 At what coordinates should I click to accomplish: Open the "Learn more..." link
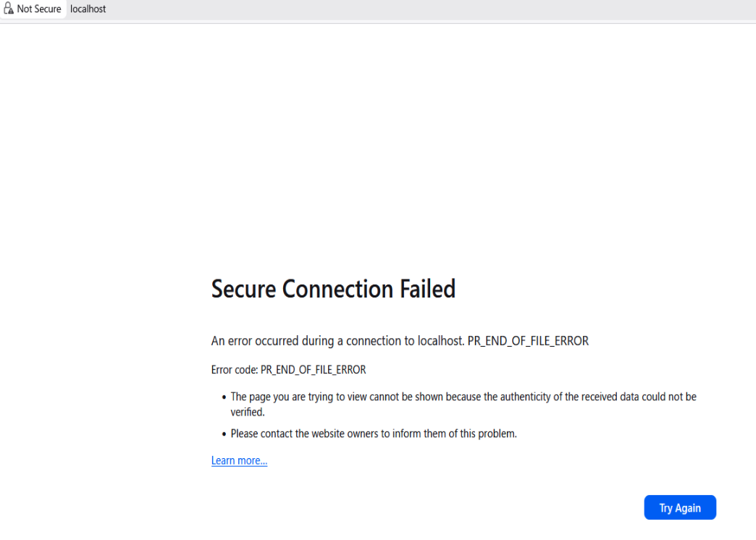239,460
